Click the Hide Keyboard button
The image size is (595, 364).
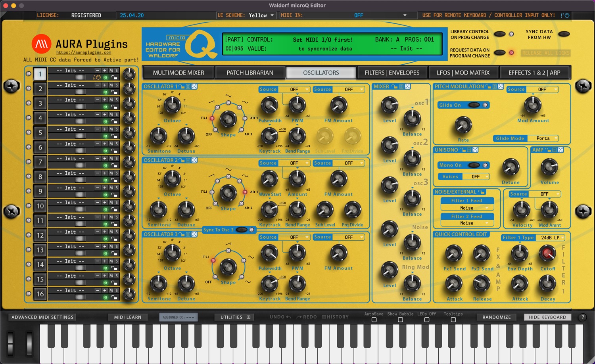[547, 317]
